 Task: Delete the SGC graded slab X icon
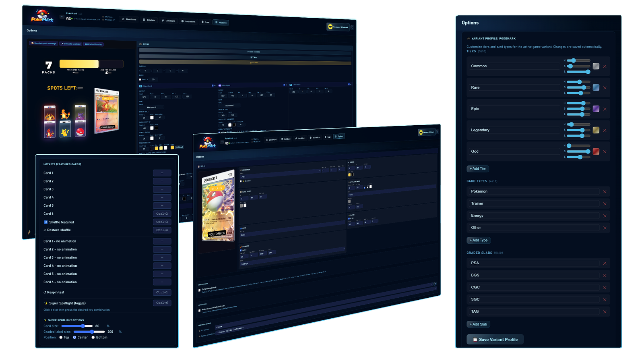pyautogui.click(x=605, y=300)
